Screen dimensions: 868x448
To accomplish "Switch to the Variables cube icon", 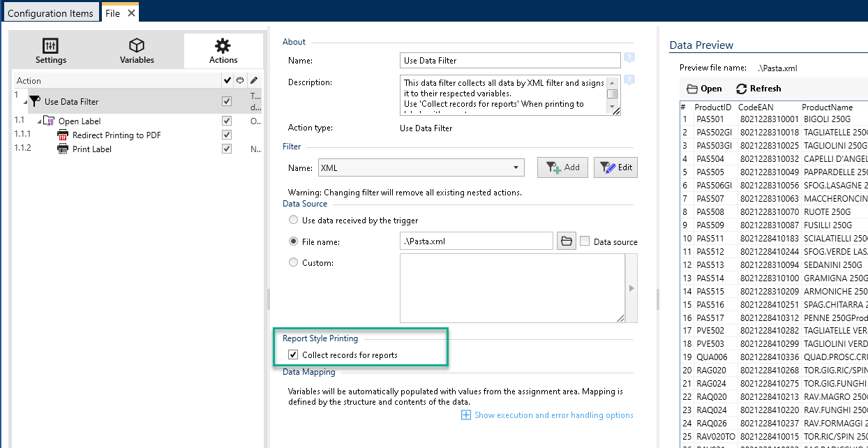I will point(137,46).
